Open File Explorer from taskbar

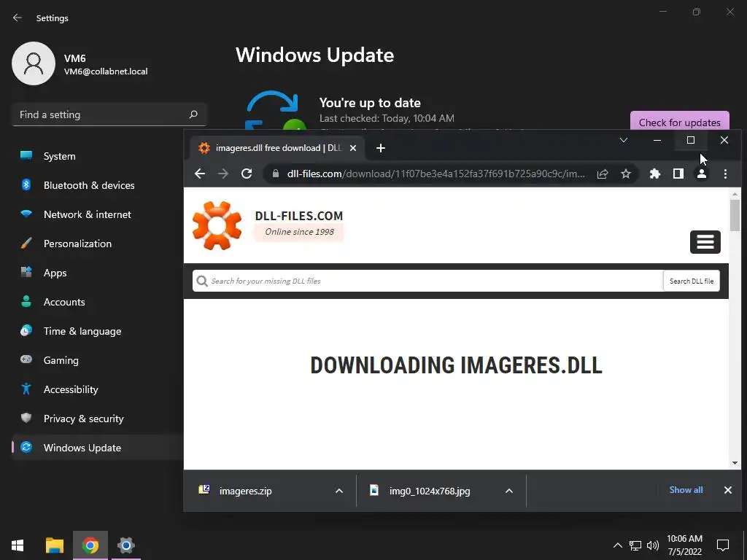[54, 545]
